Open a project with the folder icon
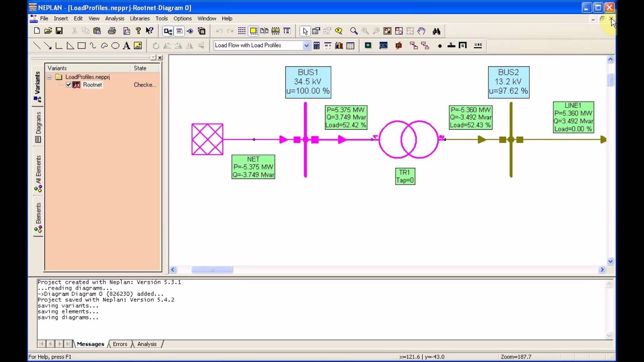Screen dimensions: 644x362 coord(48,31)
